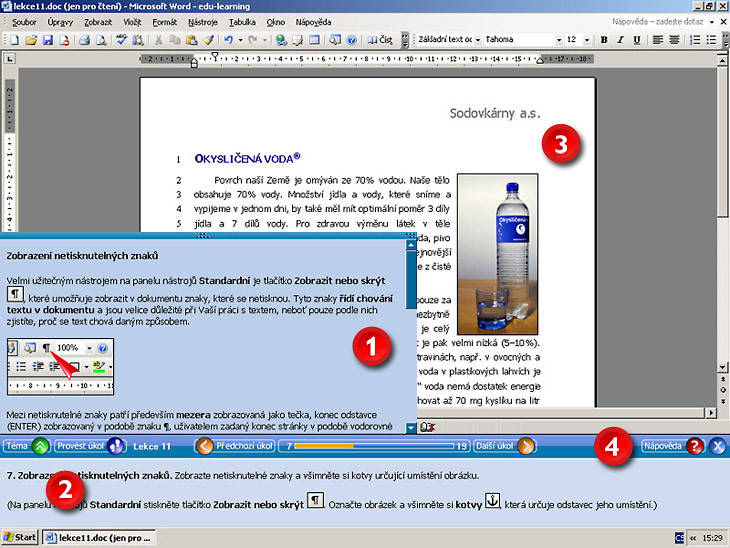Open the Research tool icon
The height and width of the screenshot is (548, 730).
click(138, 40)
